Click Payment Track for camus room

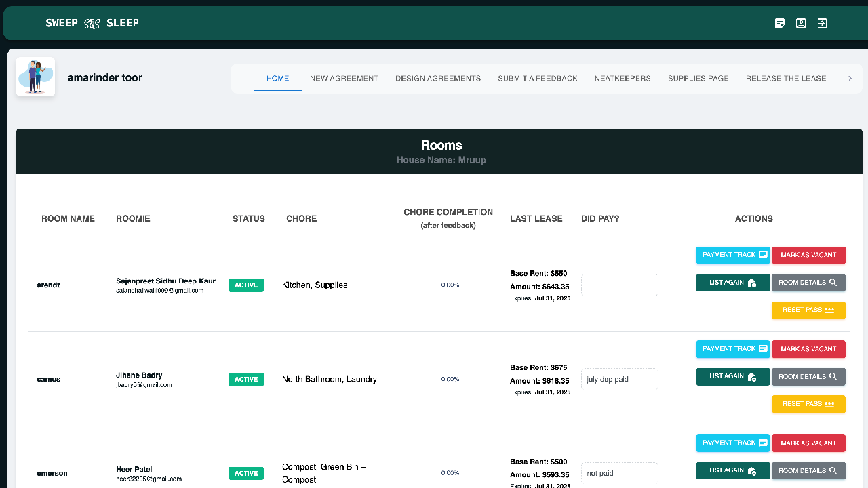733,349
